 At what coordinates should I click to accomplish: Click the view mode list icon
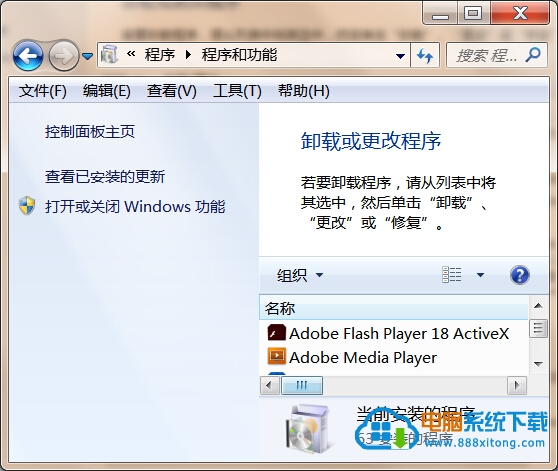tap(452, 275)
